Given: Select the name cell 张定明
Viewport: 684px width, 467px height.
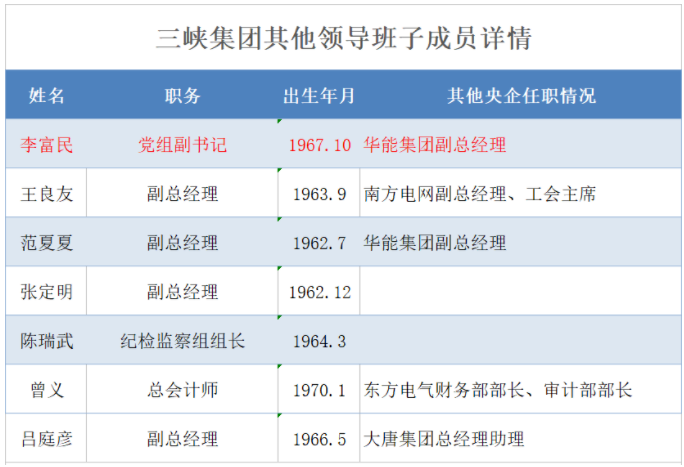Looking at the screenshot, I should tap(47, 292).
